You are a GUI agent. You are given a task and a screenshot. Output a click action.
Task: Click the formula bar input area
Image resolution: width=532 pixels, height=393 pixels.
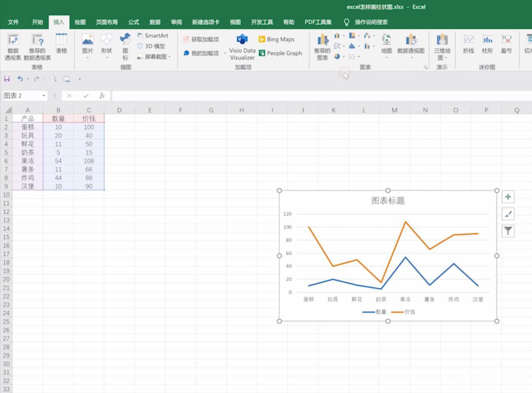pos(322,96)
